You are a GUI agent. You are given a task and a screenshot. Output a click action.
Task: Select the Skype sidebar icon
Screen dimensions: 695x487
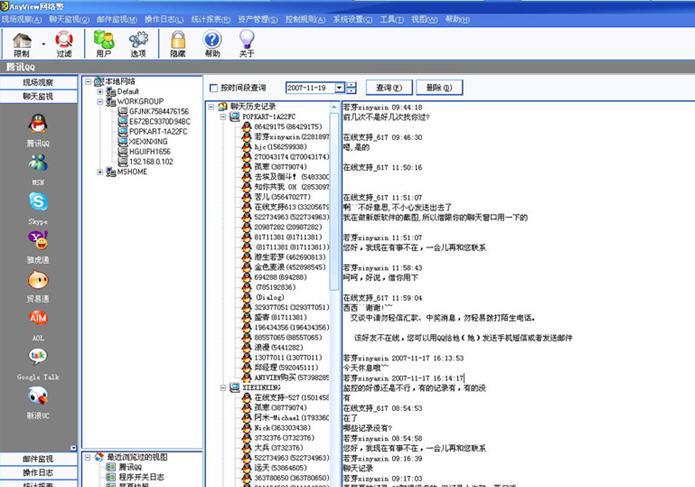[x=38, y=202]
